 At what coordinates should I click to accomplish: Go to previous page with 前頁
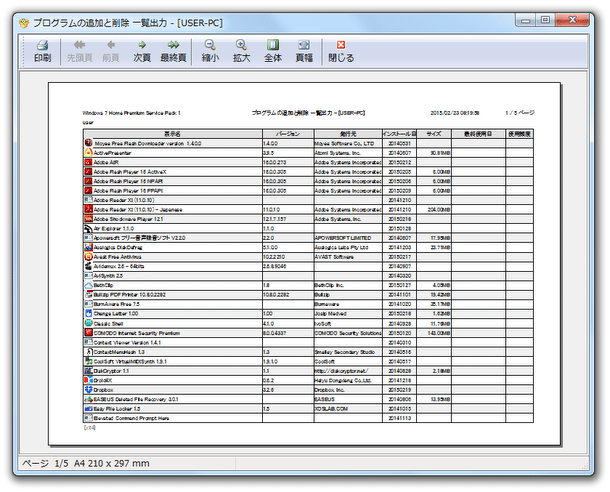(x=110, y=51)
